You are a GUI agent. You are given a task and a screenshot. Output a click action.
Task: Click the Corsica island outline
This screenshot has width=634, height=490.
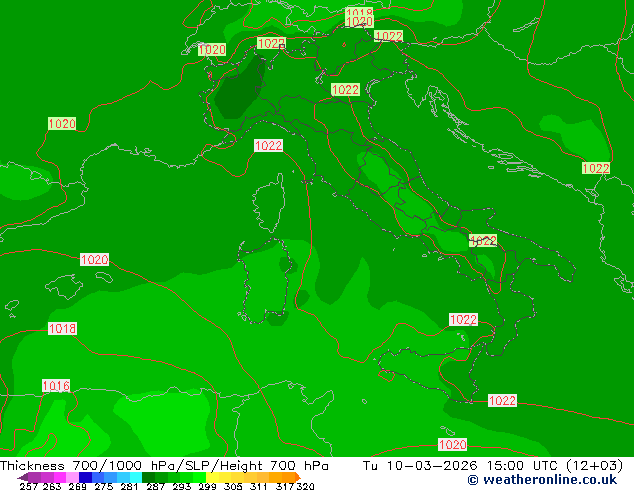[269, 202]
